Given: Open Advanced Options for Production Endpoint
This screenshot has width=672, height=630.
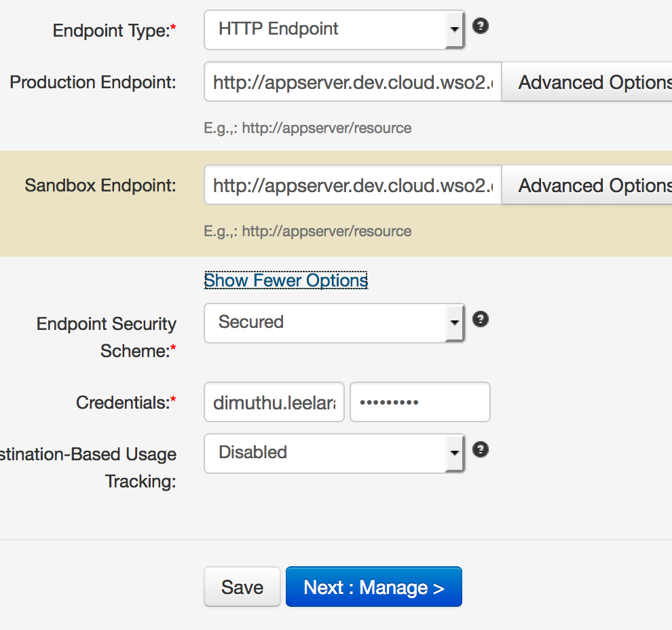Looking at the screenshot, I should tap(588, 83).
